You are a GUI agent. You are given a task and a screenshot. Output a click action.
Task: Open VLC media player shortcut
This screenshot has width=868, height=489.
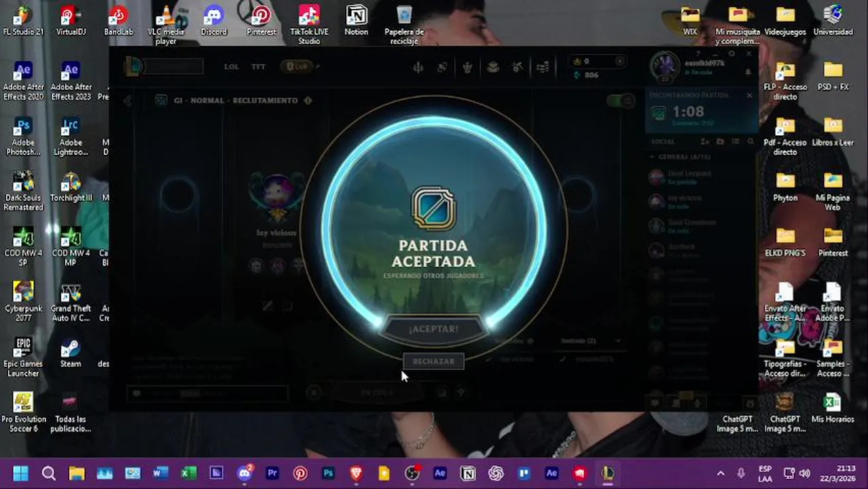[x=166, y=26]
